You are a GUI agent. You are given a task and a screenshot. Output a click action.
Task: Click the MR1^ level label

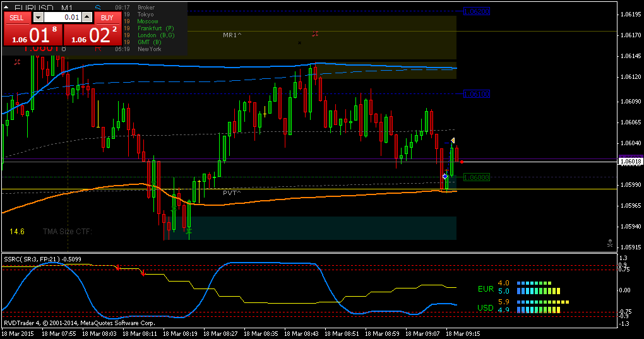click(232, 35)
